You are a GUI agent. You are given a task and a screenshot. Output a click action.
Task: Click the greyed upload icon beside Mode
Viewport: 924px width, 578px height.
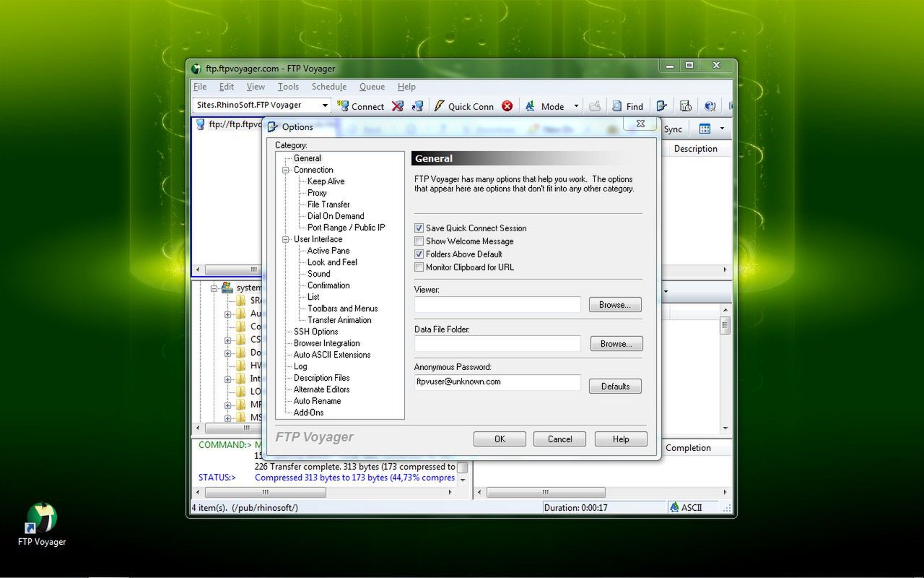point(595,106)
